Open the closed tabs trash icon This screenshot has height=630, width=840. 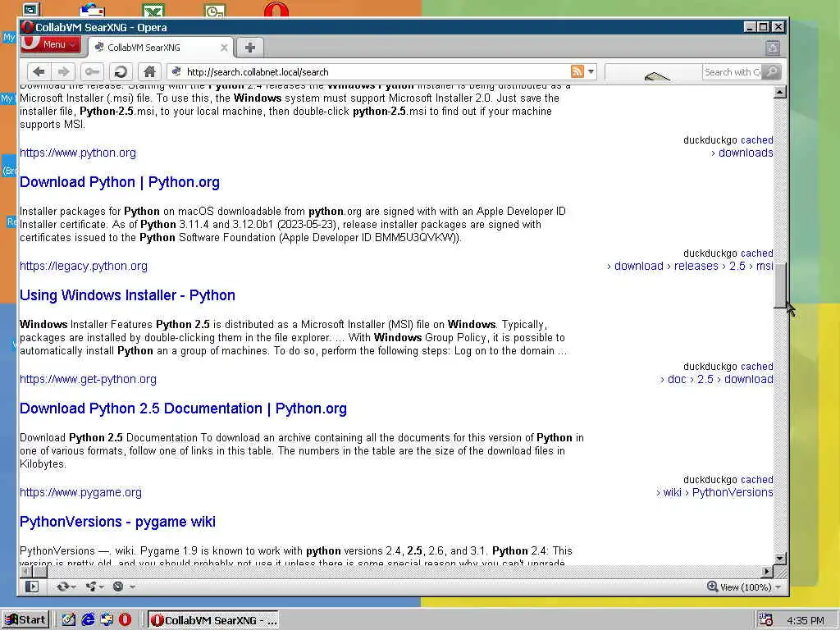tap(773, 48)
